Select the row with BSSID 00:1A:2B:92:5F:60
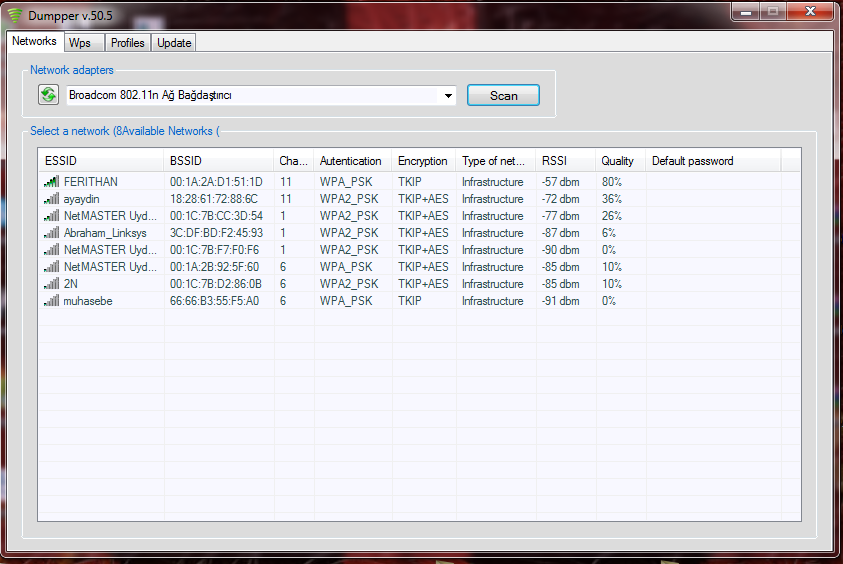The image size is (843, 564). point(214,267)
